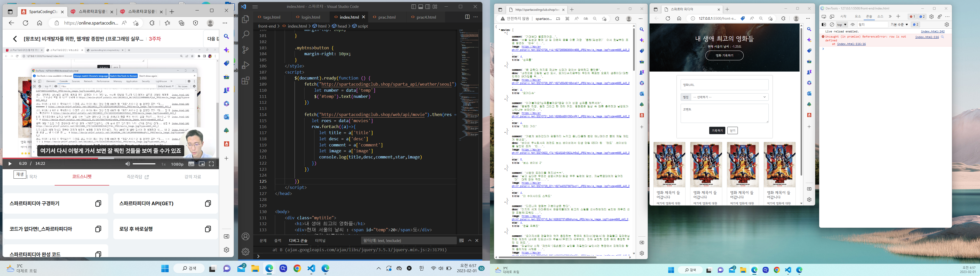Open the 강의 자료 tab

(192, 177)
